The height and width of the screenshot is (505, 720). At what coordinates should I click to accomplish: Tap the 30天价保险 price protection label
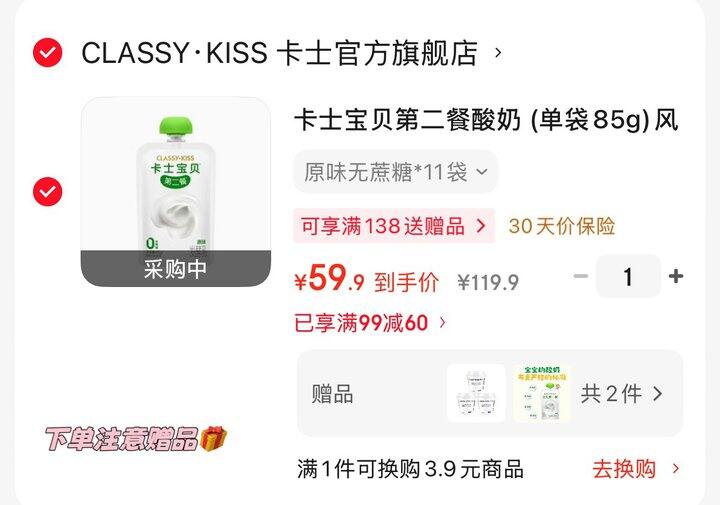pyautogui.click(x=561, y=226)
